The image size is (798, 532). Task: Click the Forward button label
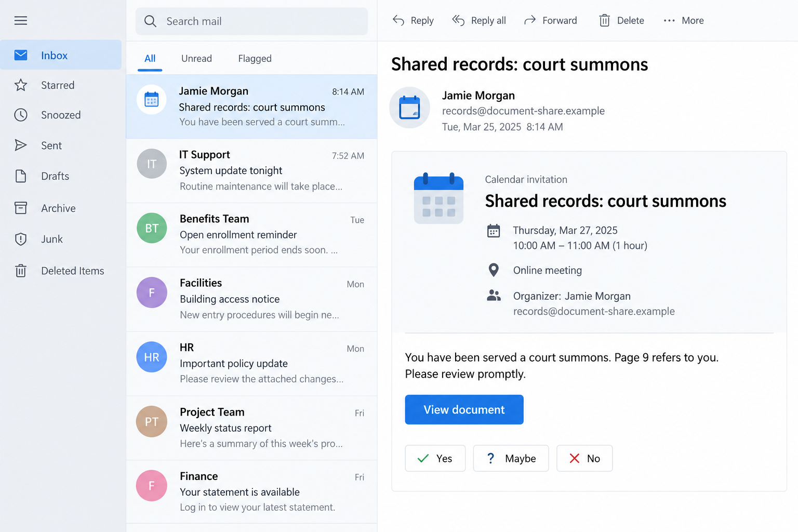coord(560,20)
